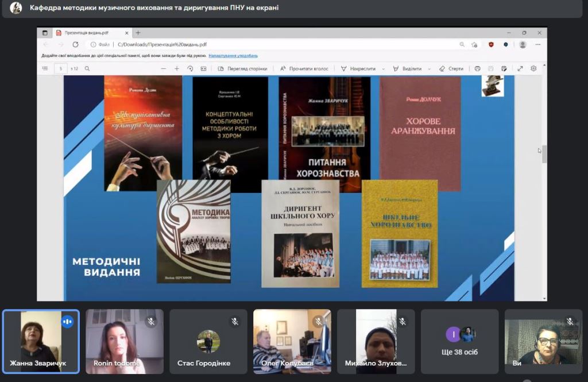Rotate the PDF page
This screenshot has width=588, height=382.
190,68
